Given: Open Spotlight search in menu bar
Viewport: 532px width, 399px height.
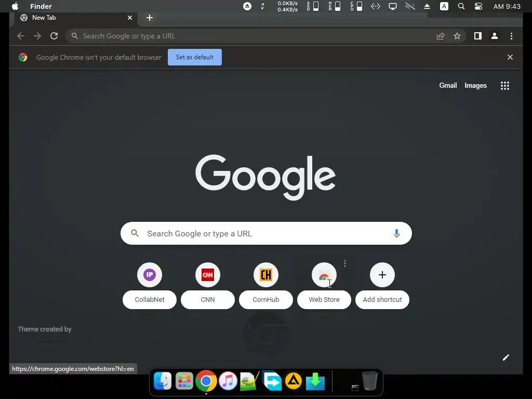Looking at the screenshot, I should (x=461, y=6).
